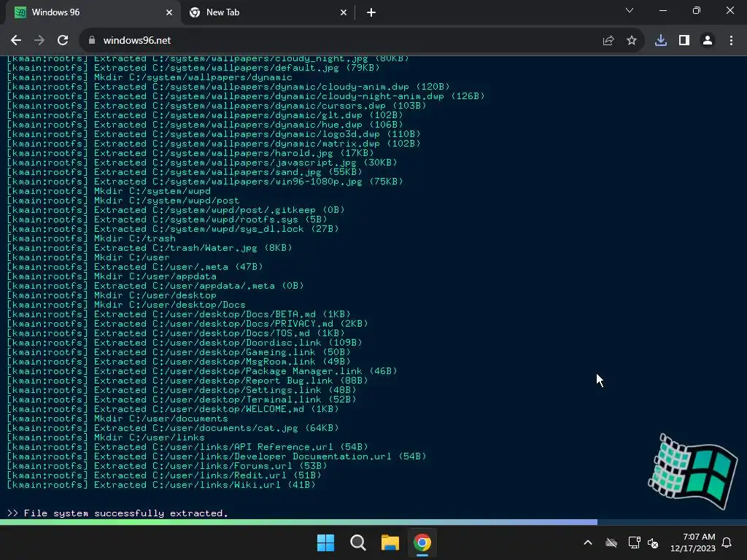This screenshot has height=560, width=747.
Task: Click the WELCOME.md (1KB) log line
Action: [x=173, y=409]
